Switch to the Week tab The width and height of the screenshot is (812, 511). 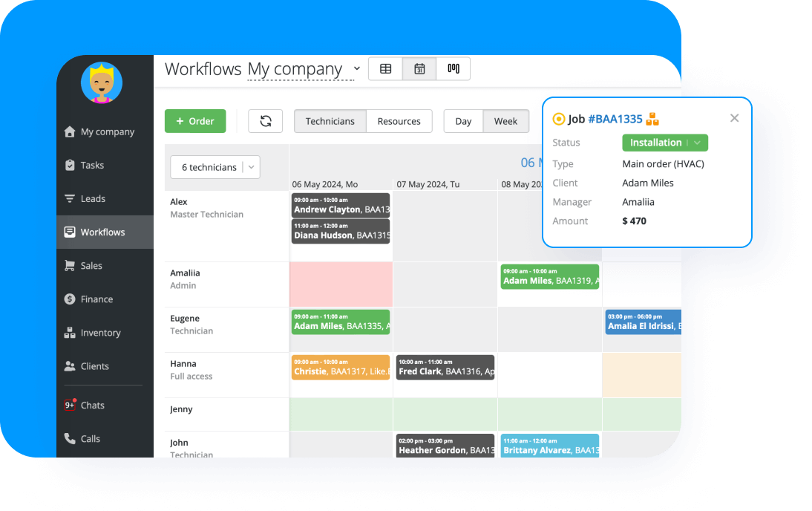point(505,121)
